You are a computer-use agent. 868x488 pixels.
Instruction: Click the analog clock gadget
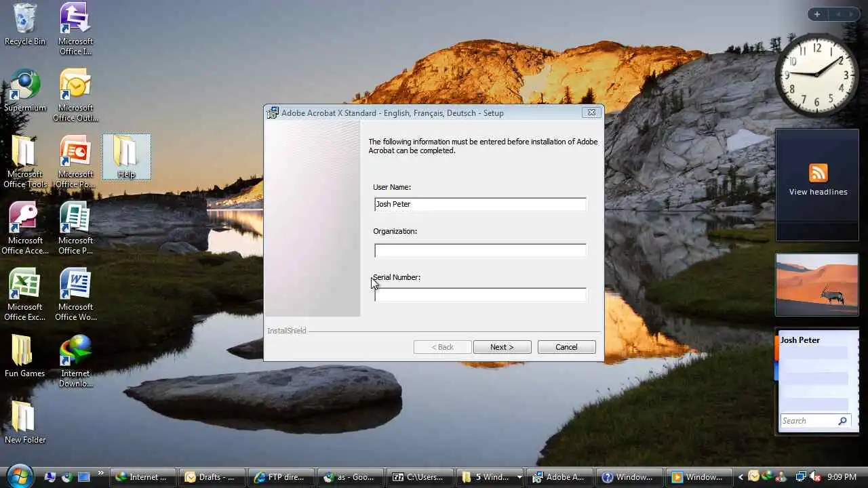click(x=816, y=75)
